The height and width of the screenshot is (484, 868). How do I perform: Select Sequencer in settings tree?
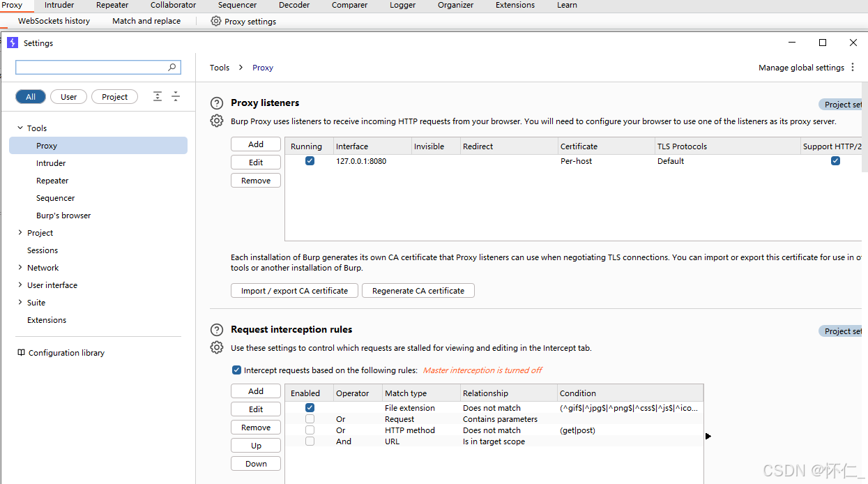(x=55, y=198)
